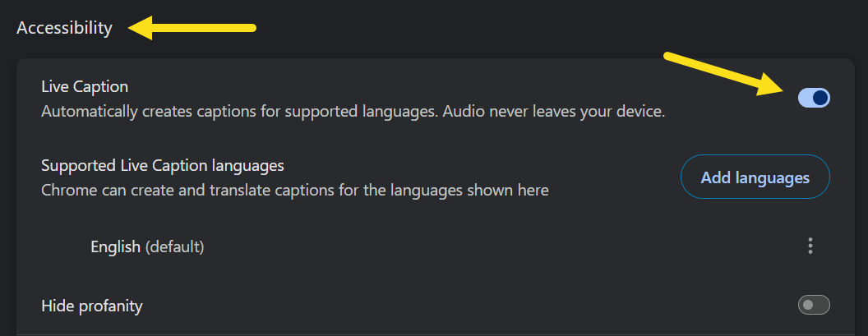Click the dark knob of the Live Caption switch
This screenshot has width=868, height=336.
(x=821, y=98)
